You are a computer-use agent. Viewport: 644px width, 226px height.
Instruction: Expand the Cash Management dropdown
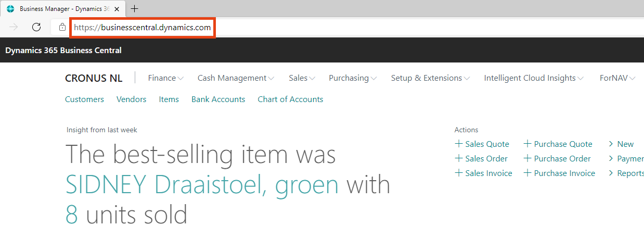tap(235, 78)
